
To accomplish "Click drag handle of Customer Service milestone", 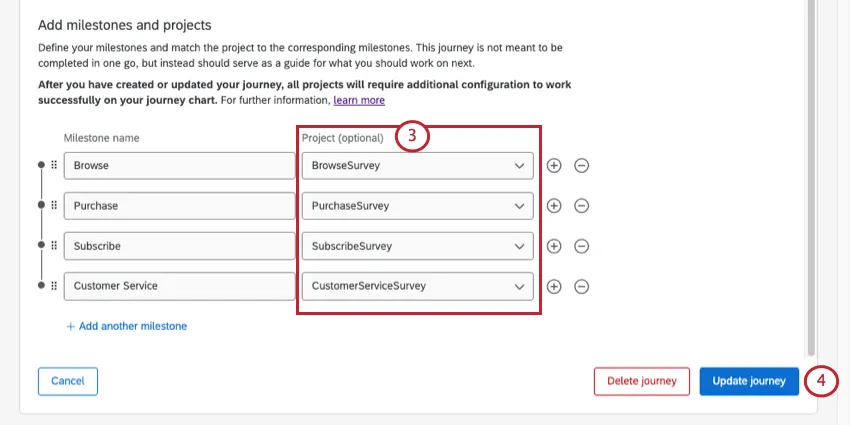I will point(54,286).
